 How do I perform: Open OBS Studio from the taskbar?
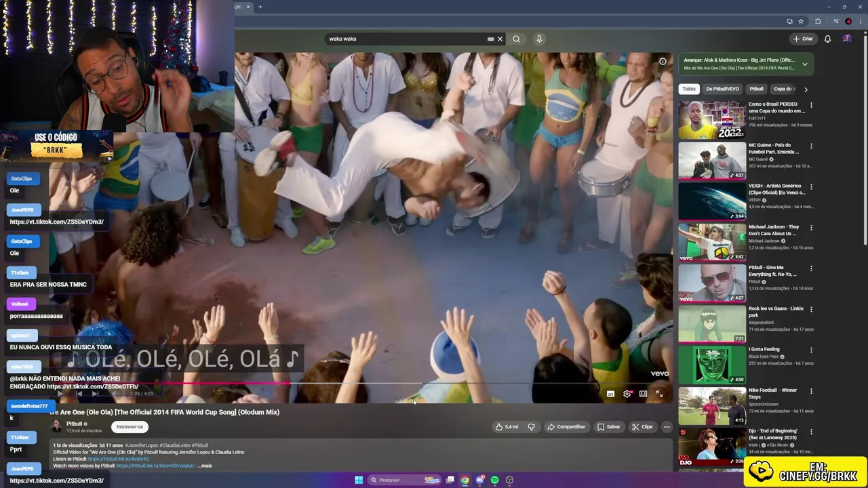click(x=509, y=480)
